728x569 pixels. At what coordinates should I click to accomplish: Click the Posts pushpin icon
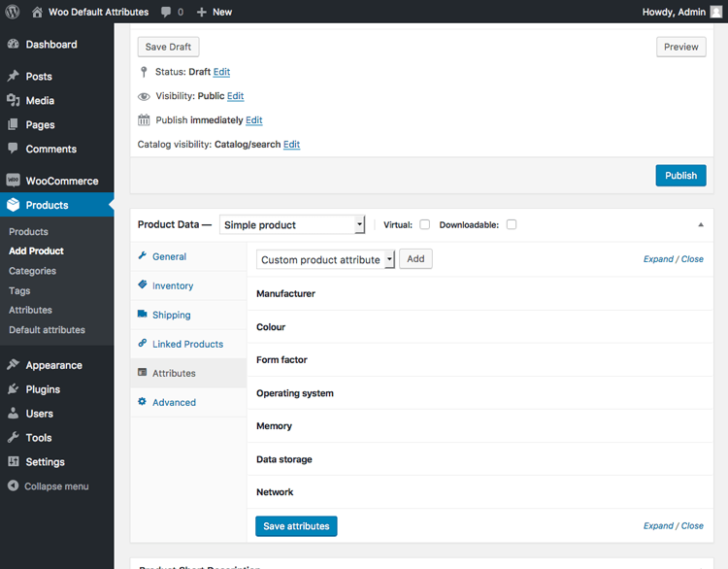[x=14, y=76]
